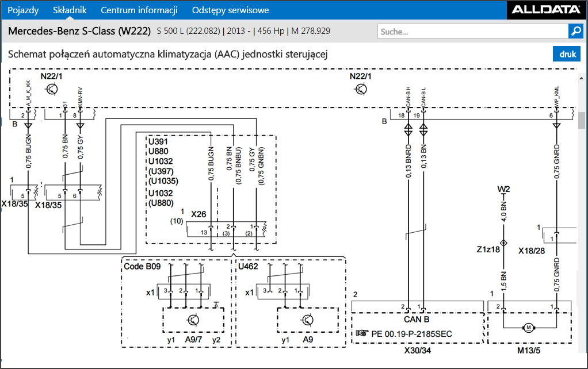This screenshot has width=588, height=369.
Task: Click the magnifier search button
Action: [575, 31]
